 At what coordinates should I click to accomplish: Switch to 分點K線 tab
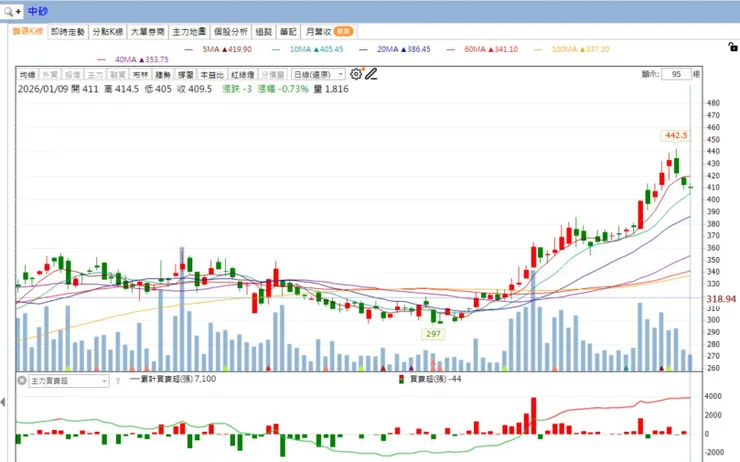coord(108,32)
